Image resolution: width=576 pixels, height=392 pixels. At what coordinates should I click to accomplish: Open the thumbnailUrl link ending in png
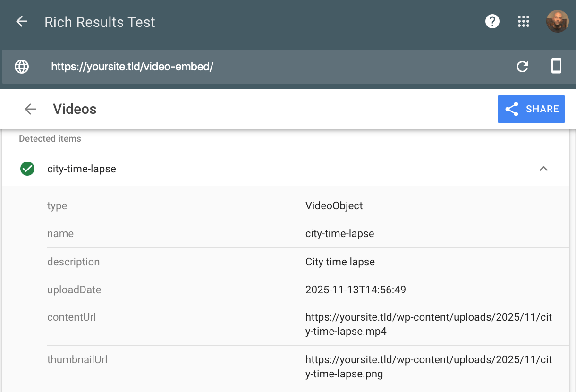pyautogui.click(x=429, y=366)
